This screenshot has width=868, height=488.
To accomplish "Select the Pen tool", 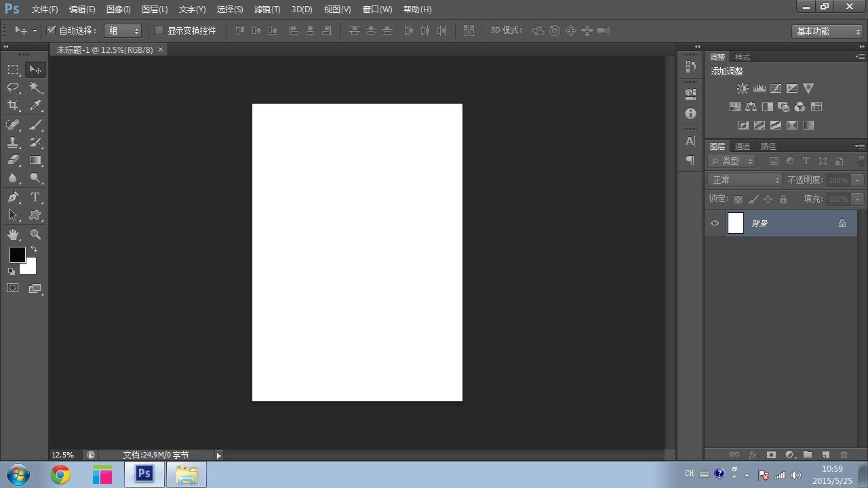I will [x=13, y=197].
